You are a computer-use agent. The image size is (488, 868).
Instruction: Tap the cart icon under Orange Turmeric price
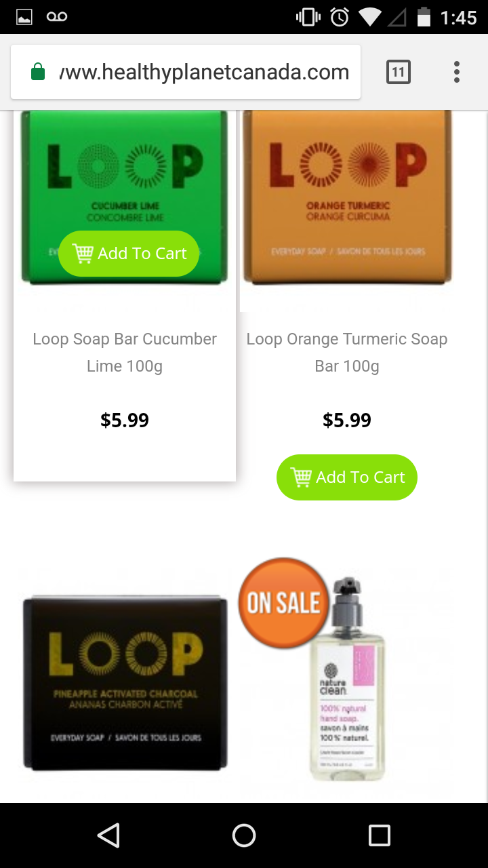301,477
